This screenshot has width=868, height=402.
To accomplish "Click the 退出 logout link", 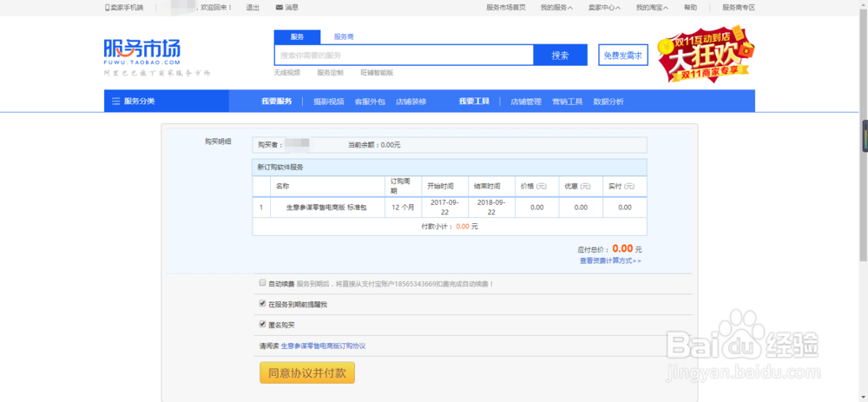I will point(253,8).
